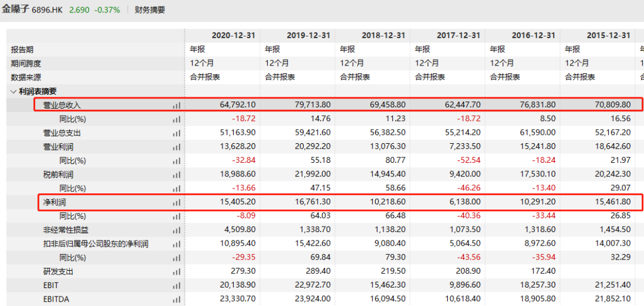Click net profit value 10,291.20
Image resolution: width=644 pixels, height=306 pixels.
[538, 202]
